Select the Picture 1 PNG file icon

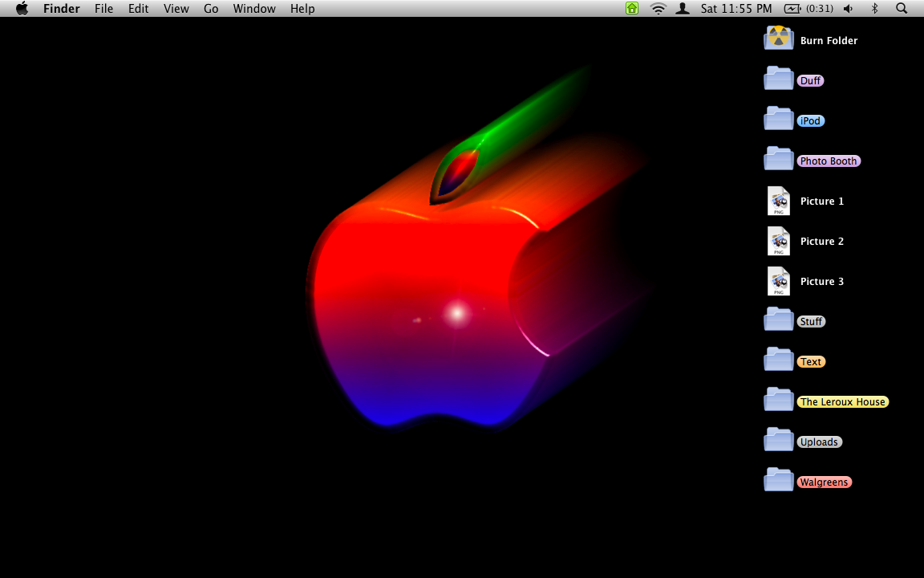pos(779,201)
